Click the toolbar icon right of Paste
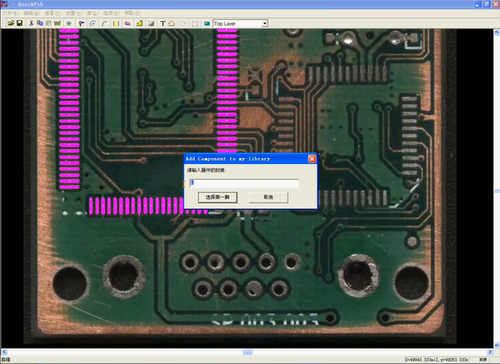500x364 pixels. coord(57,23)
